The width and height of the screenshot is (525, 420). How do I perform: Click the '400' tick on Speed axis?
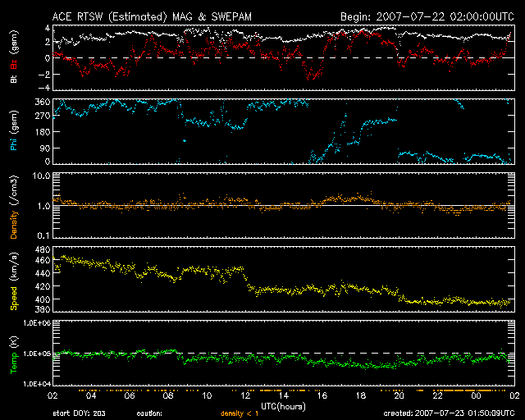click(43, 299)
